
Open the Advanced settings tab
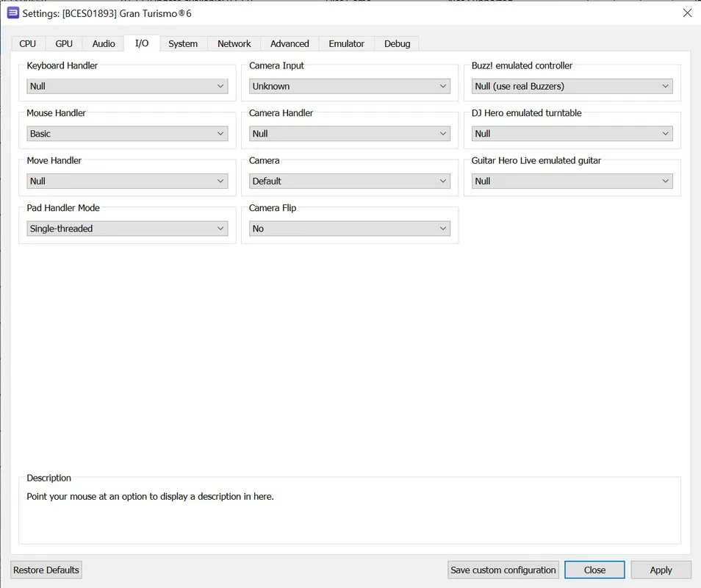pos(290,44)
